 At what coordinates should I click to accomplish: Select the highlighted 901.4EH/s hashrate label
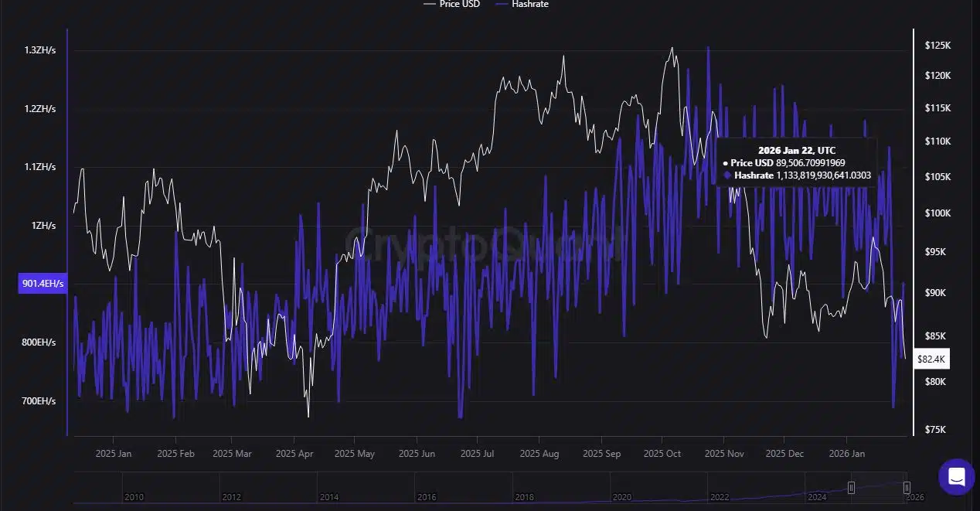pyautogui.click(x=42, y=283)
